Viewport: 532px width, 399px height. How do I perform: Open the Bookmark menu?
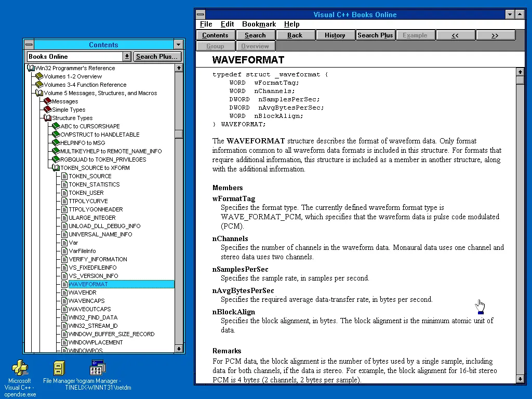coord(259,24)
